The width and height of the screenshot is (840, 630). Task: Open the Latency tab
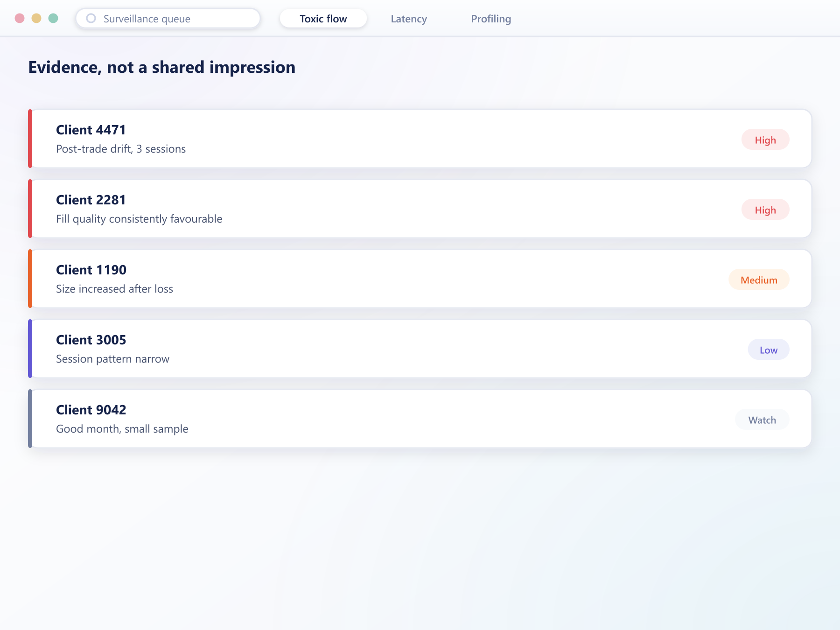[409, 19]
